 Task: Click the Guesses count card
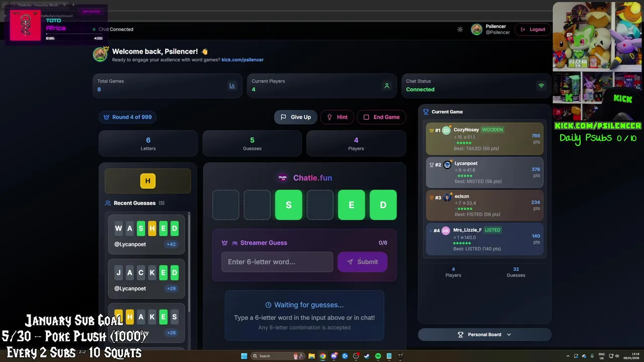point(252,143)
